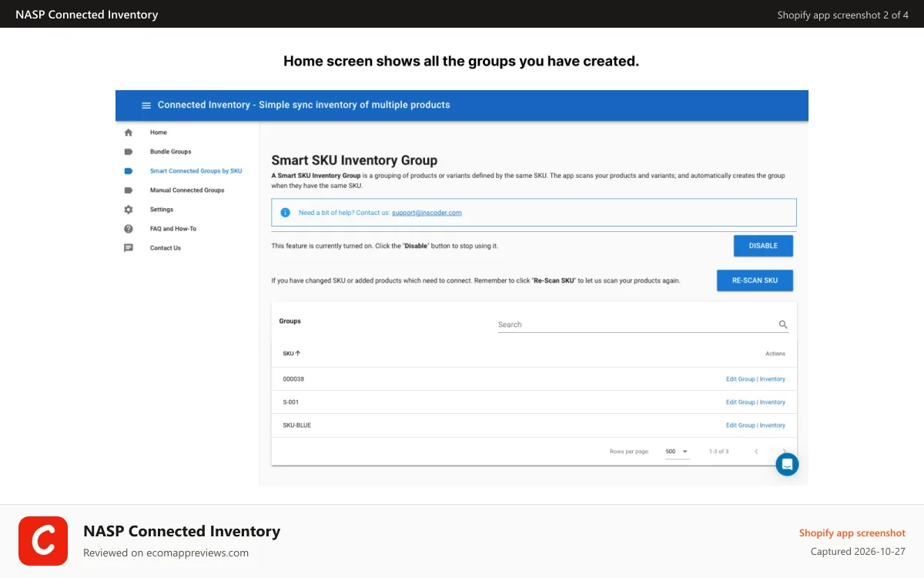Image resolution: width=924 pixels, height=578 pixels.
Task: Click Edit Group for SKU 000038
Action: click(x=741, y=379)
